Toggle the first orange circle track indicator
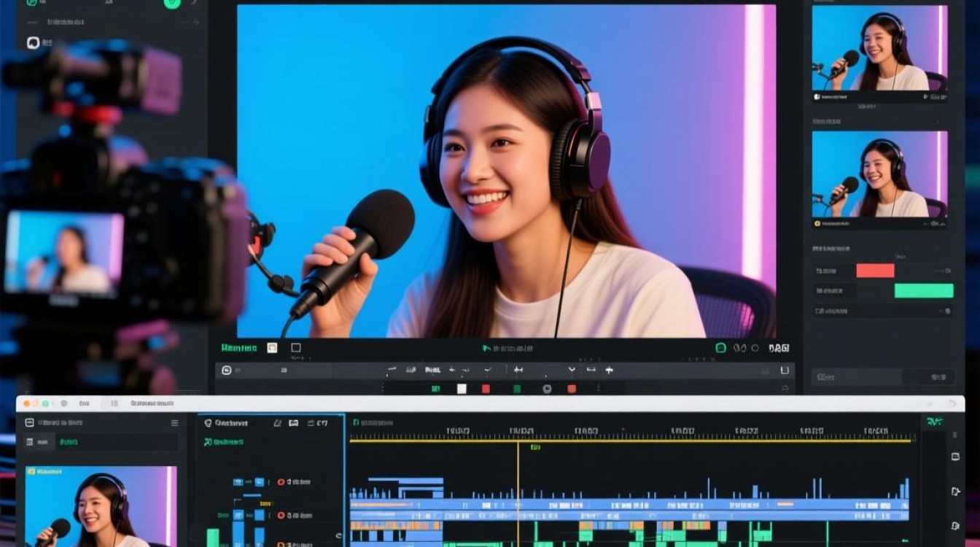 pos(281,482)
